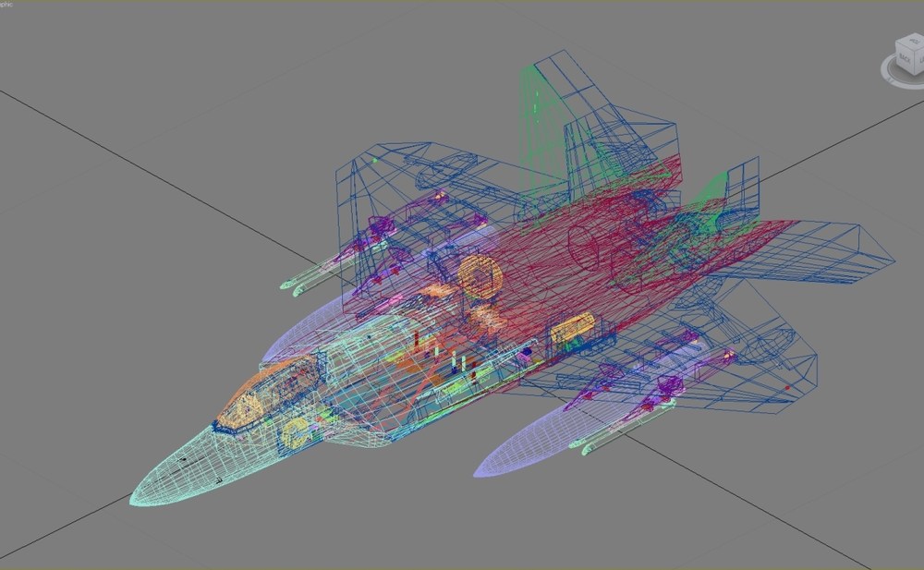Click the red marker dot on the near wing
This screenshot has height=570, width=924.
(x=788, y=388)
